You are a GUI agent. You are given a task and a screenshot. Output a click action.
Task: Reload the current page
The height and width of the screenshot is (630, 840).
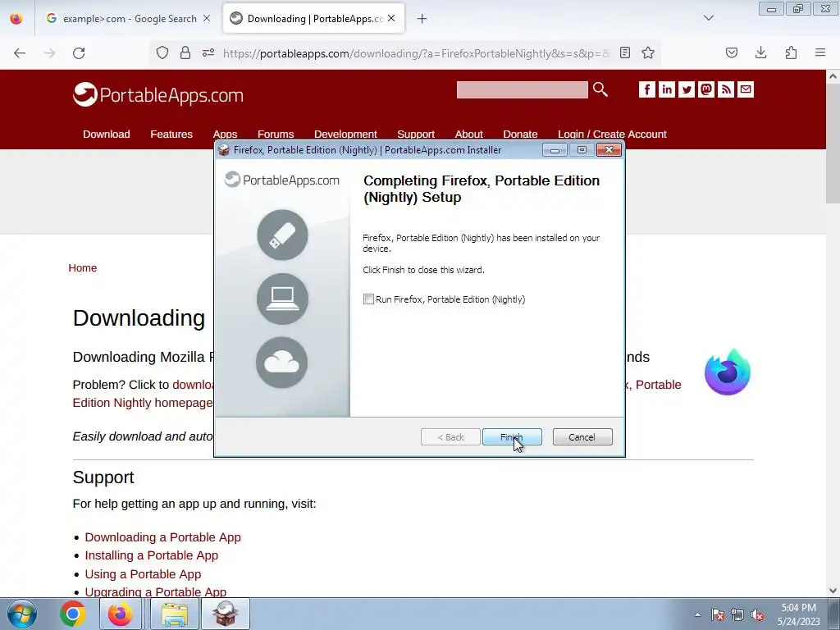pyautogui.click(x=79, y=53)
